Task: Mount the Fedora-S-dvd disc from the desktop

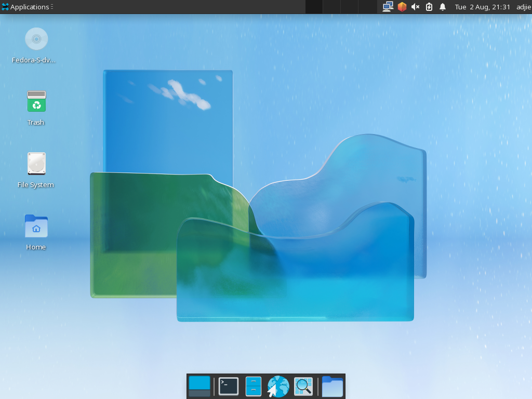Action: click(x=36, y=38)
